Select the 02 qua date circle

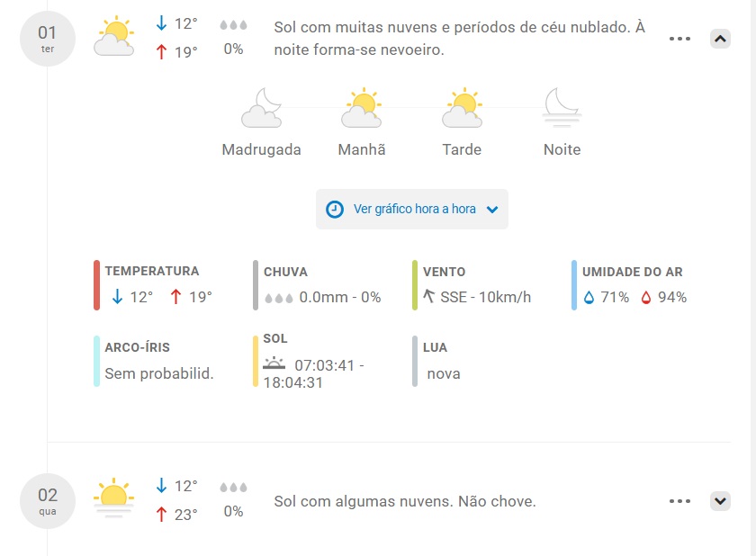(48, 501)
